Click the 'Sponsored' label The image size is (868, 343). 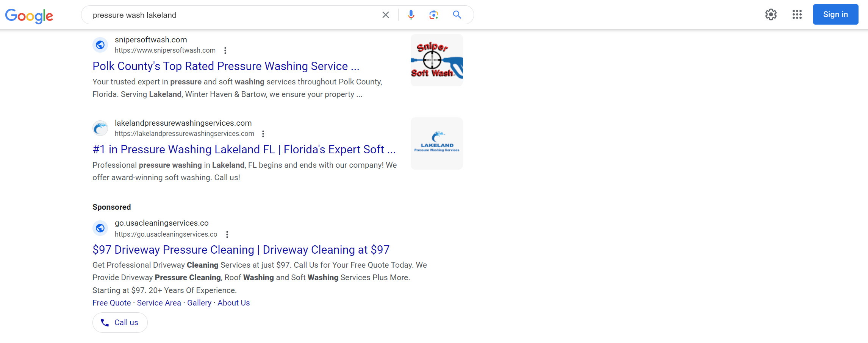(111, 207)
